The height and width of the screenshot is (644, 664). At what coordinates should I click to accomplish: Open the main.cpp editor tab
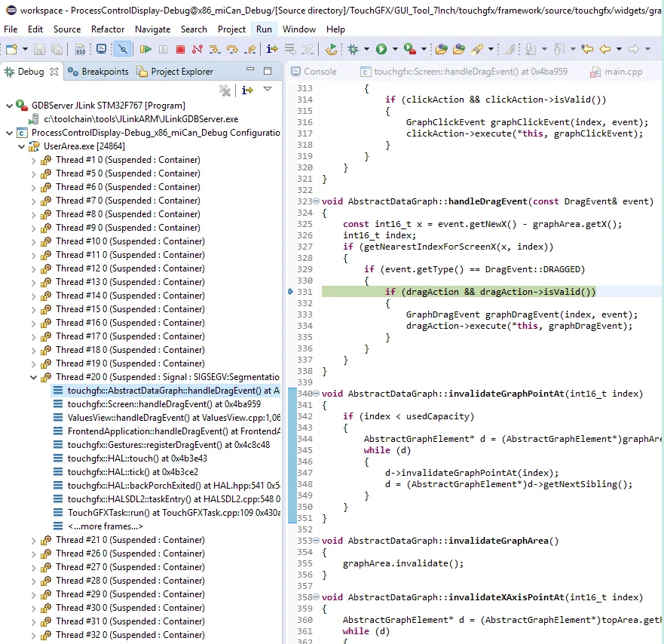click(617, 72)
